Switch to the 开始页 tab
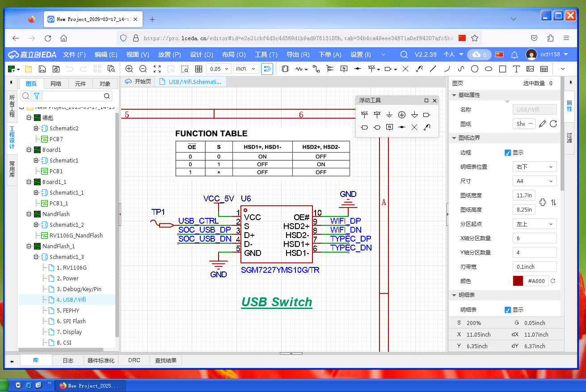 tap(138, 82)
